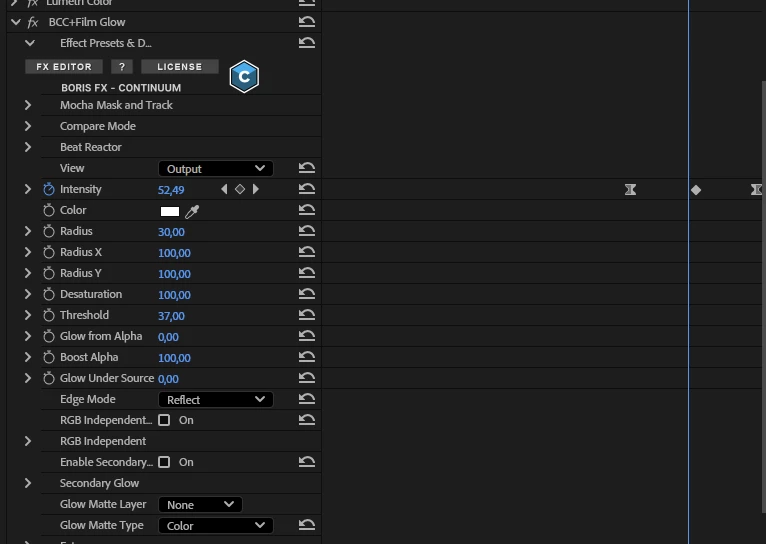Reset Glow from Alpha parameter
Image resolution: width=766 pixels, height=544 pixels.
(x=307, y=336)
